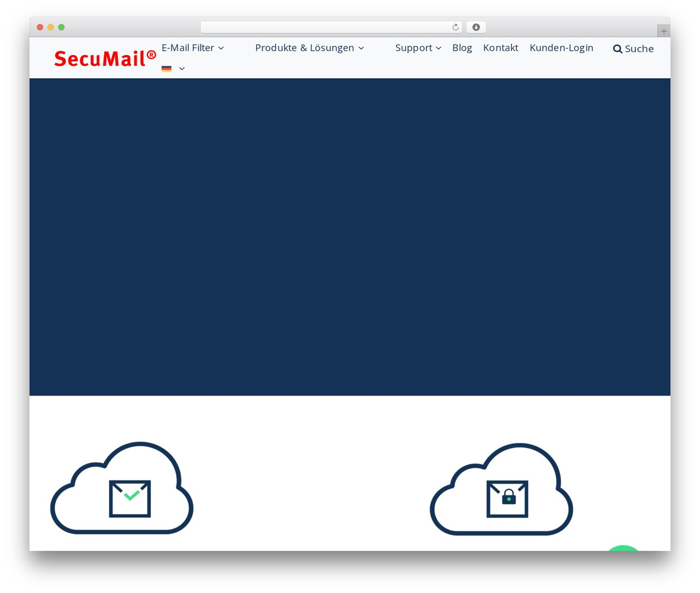Click the dark blue hero banner
Image resolution: width=700 pixels, height=593 pixels.
350,237
